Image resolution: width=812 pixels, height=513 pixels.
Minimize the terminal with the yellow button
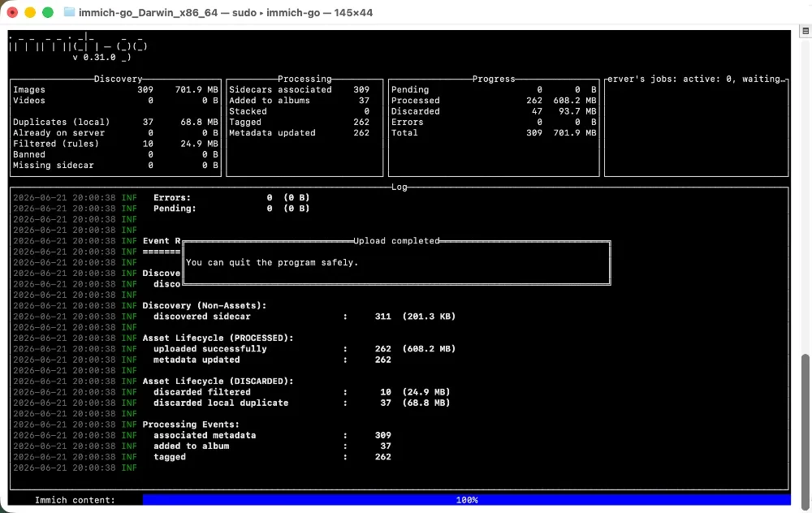[x=30, y=12]
